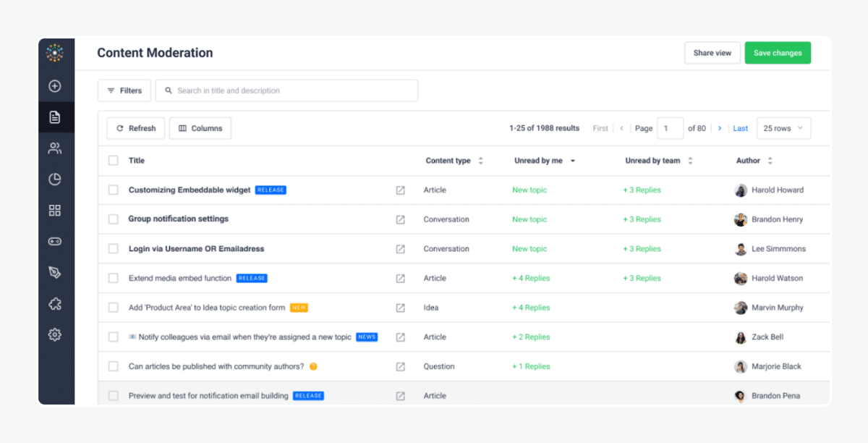Open 'Customizing Embeddable widget' in new window
Image resolution: width=868 pixels, height=443 pixels.
tap(400, 190)
